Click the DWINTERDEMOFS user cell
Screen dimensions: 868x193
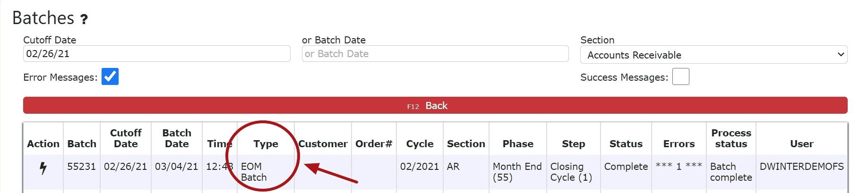pos(801,167)
